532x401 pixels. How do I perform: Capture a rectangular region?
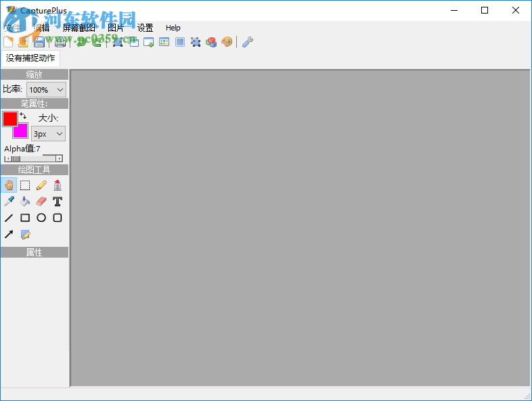point(117,42)
